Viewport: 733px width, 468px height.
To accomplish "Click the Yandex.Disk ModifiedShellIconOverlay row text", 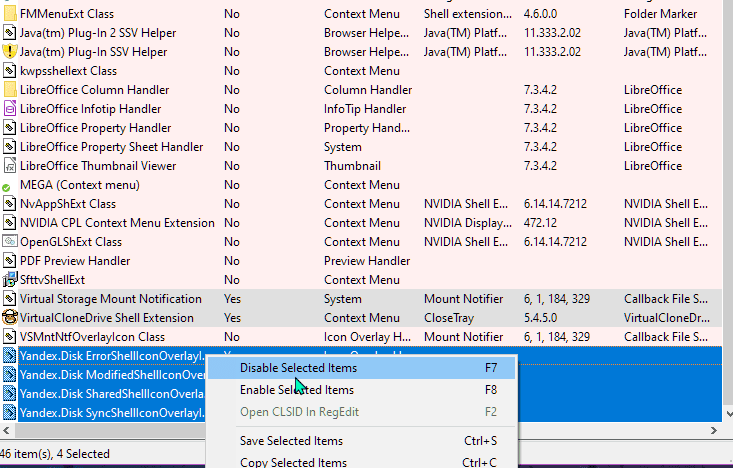I will 112,375.
